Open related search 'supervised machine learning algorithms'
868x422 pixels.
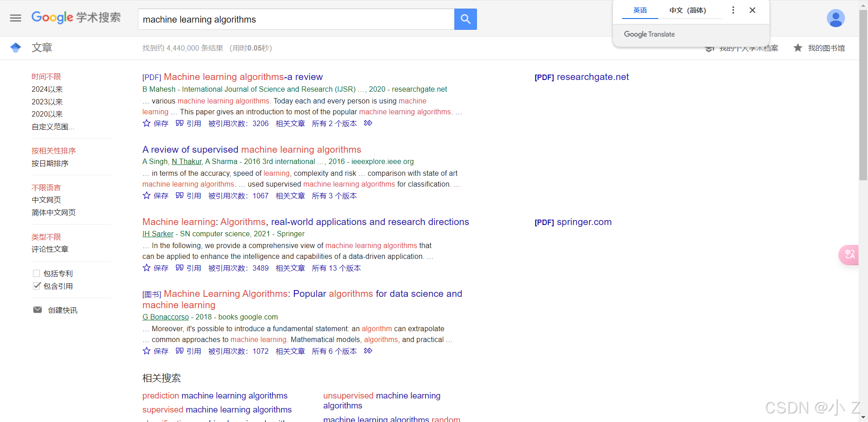[x=217, y=410]
